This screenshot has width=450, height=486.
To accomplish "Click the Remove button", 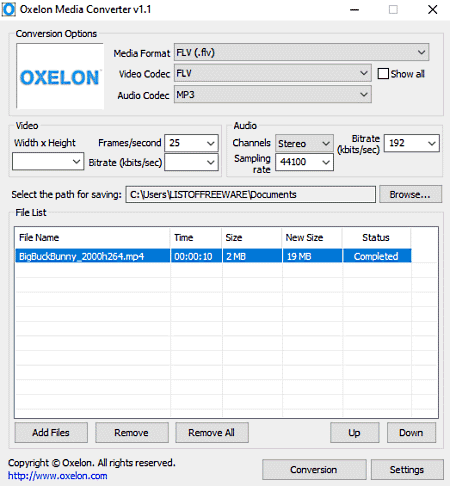I will [x=132, y=433].
